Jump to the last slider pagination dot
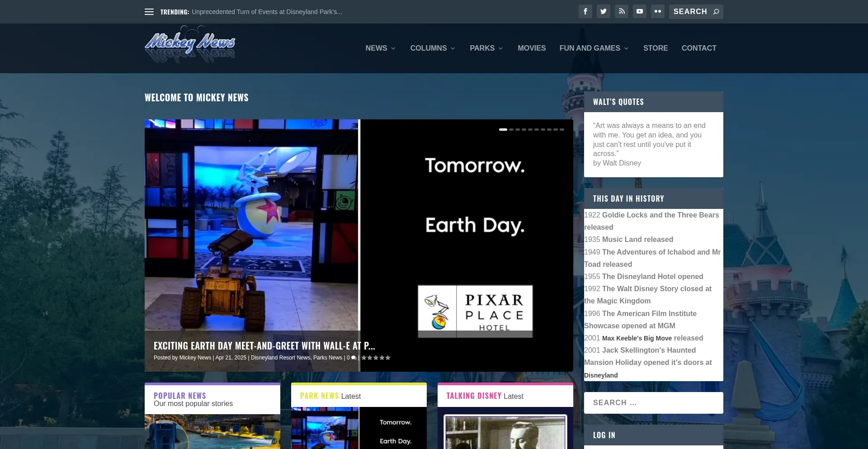 (562, 129)
